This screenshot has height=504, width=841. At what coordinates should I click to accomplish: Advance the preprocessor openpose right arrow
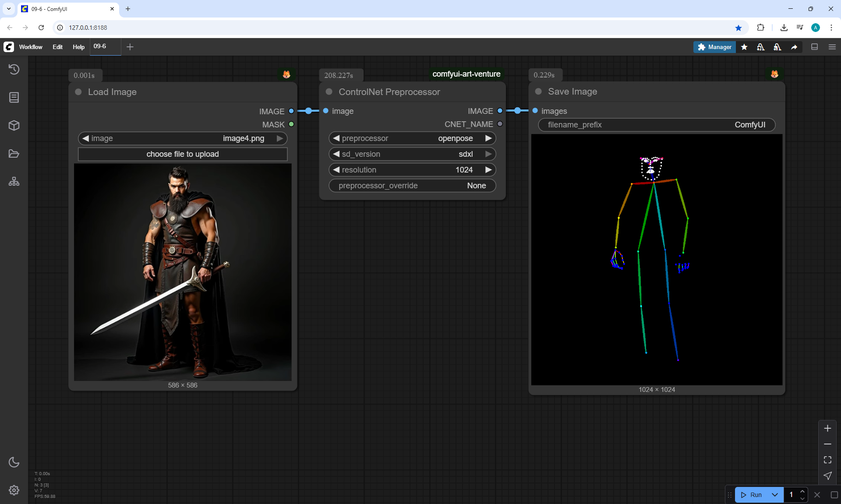[x=488, y=138]
